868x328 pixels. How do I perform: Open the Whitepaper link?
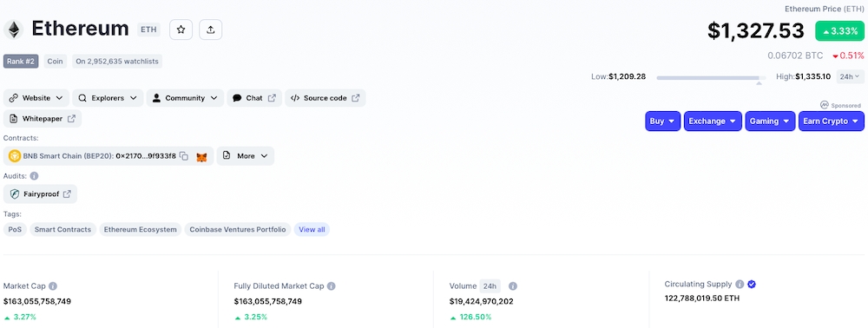click(43, 118)
